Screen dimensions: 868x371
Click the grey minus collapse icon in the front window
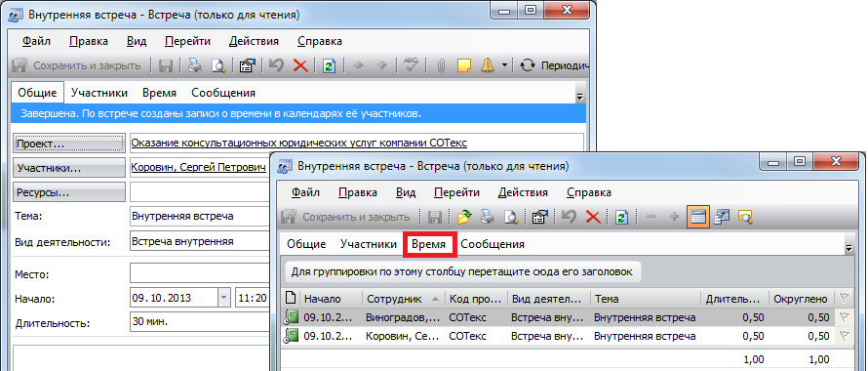click(651, 217)
